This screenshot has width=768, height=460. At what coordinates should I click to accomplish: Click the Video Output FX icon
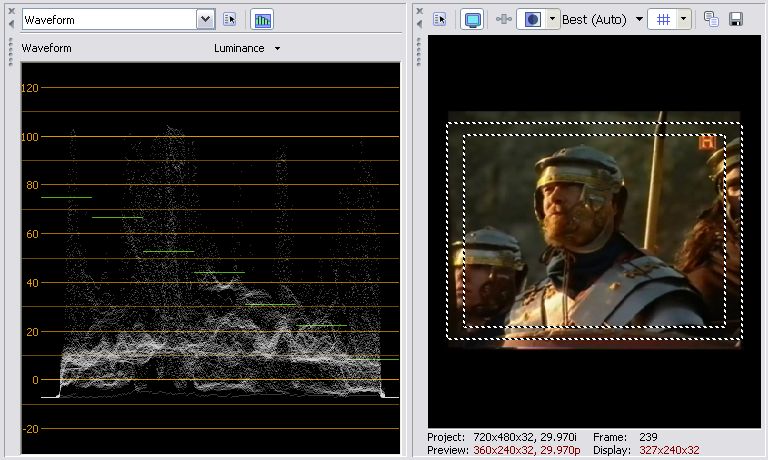point(504,20)
